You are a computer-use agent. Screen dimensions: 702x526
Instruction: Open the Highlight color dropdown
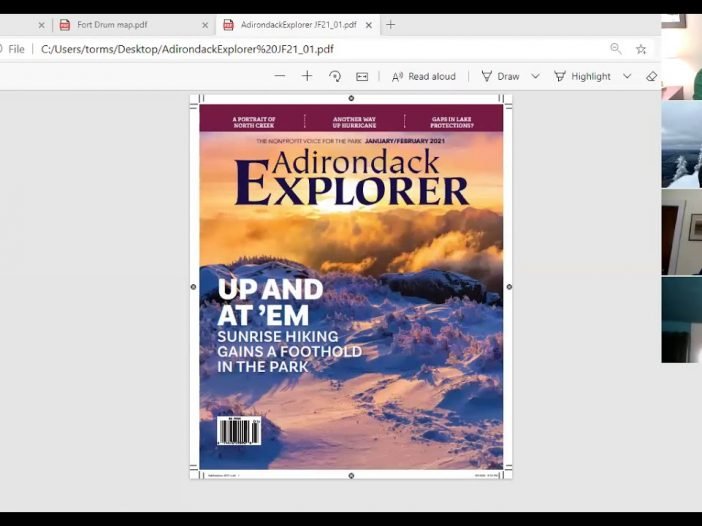(x=627, y=77)
